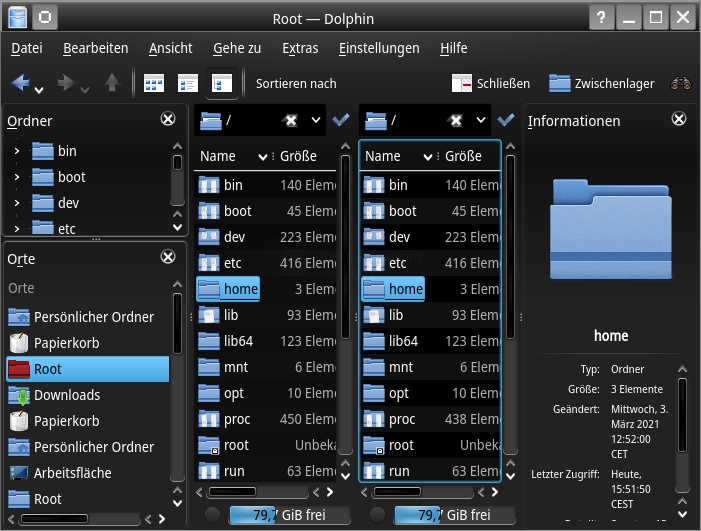Confirm right pane location with checkmark
The width and height of the screenshot is (701, 531).
[506, 119]
